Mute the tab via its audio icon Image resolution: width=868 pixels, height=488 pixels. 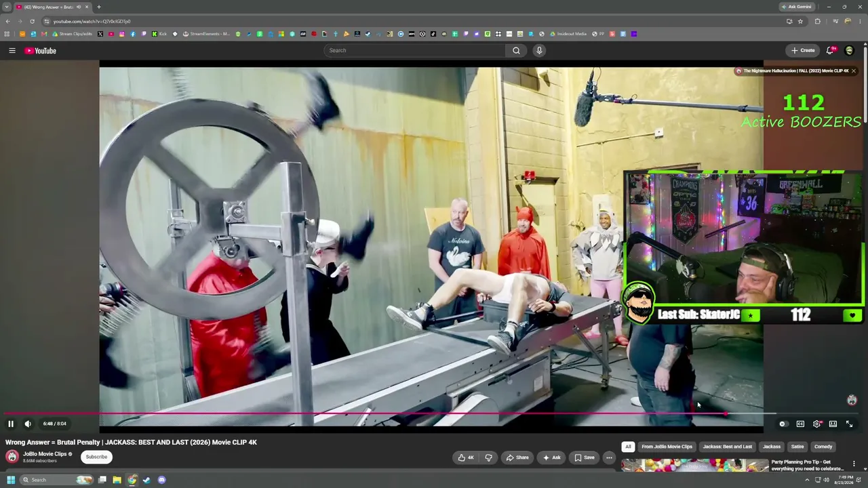click(x=79, y=7)
